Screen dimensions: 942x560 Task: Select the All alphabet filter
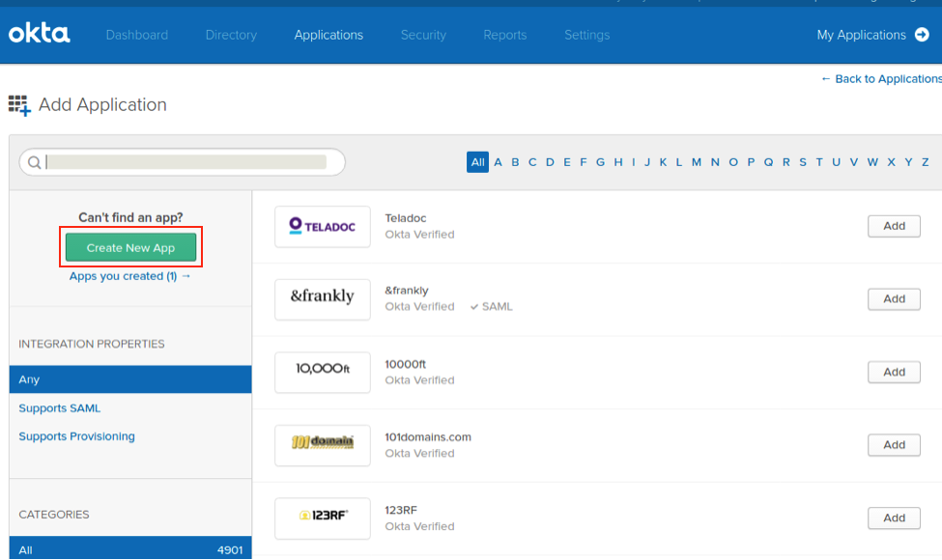coord(477,162)
